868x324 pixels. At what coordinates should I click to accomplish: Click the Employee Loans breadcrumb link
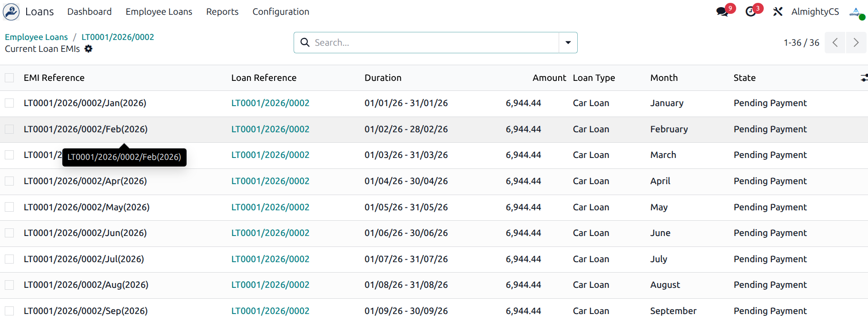36,37
